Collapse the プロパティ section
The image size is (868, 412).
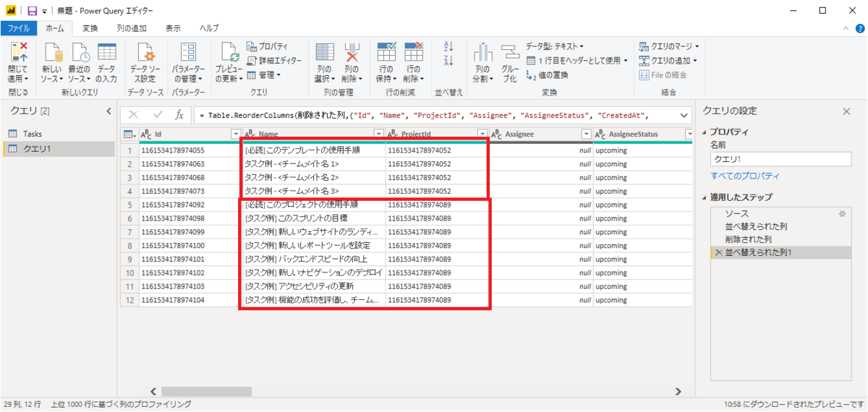point(705,132)
